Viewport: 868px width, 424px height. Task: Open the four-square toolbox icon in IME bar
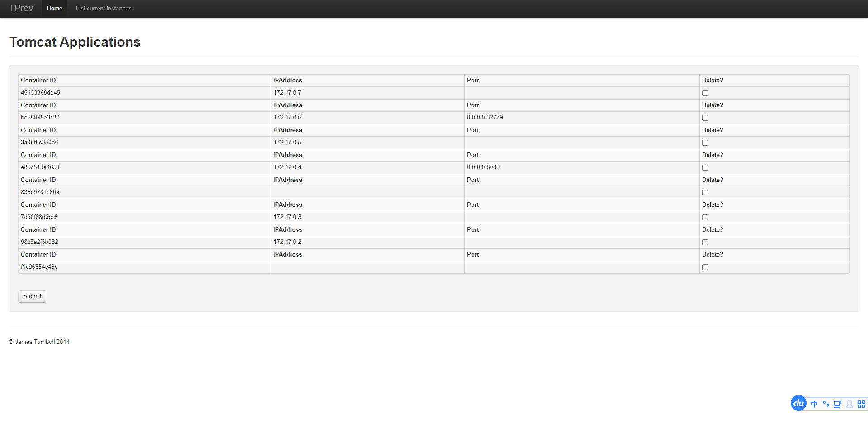tap(861, 404)
